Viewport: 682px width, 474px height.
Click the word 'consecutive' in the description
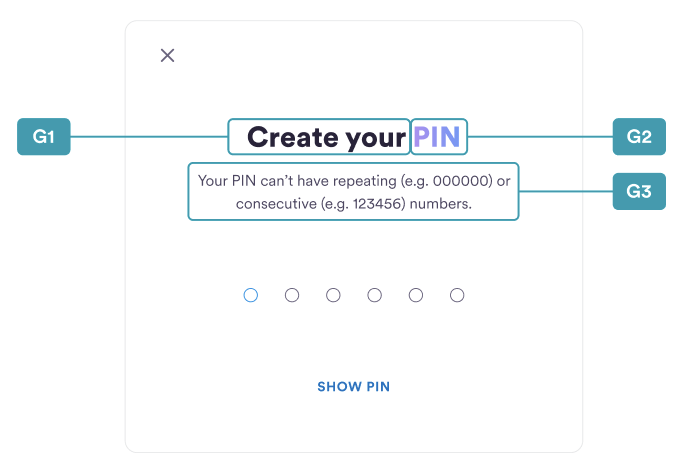point(276,204)
